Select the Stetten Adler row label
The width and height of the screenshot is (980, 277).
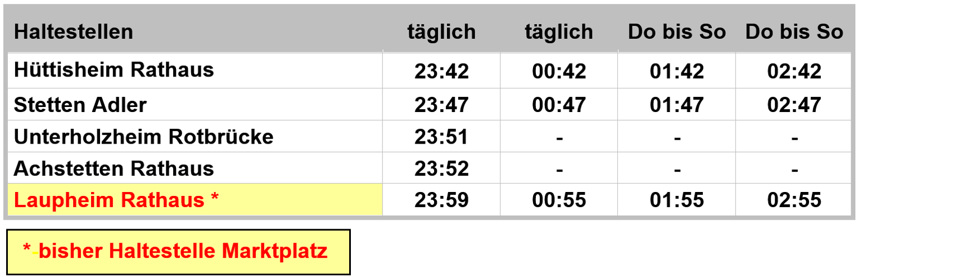(80, 105)
